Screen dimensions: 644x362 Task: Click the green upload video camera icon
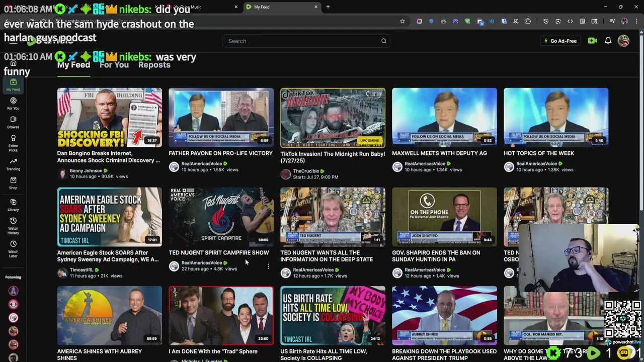[x=592, y=41]
